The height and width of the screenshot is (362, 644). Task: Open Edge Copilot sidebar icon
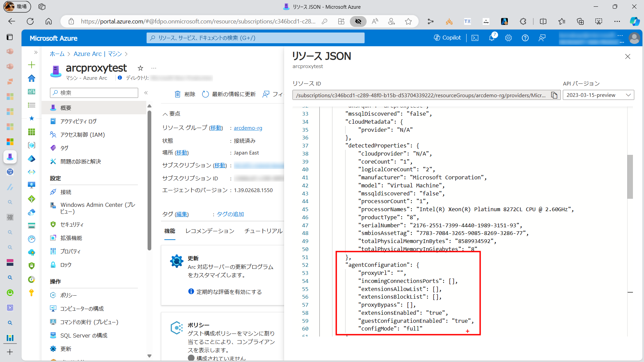click(x=634, y=21)
